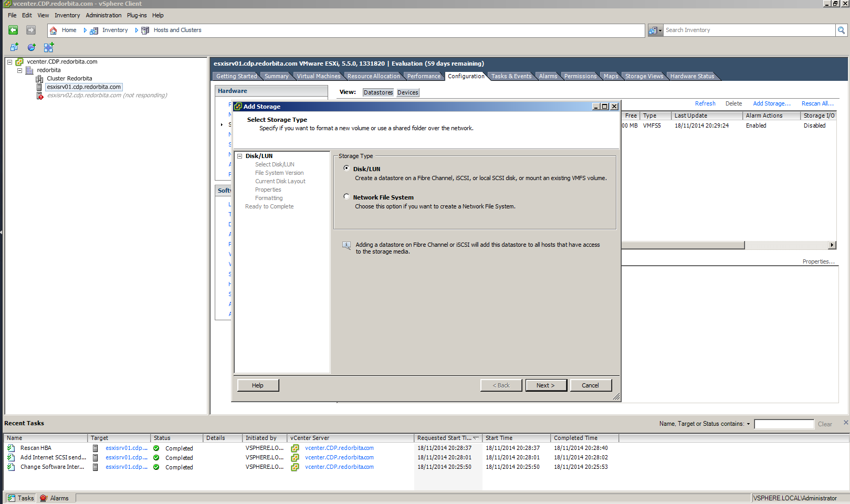Collapse the redorbita datacenter node
Image resolution: width=850 pixels, height=504 pixels.
pyautogui.click(x=19, y=70)
